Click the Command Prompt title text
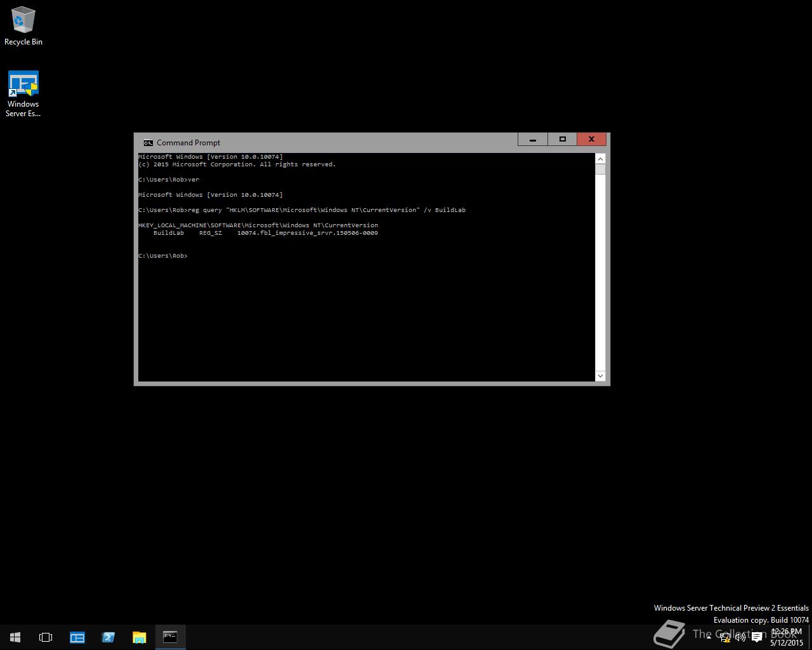 (188, 143)
